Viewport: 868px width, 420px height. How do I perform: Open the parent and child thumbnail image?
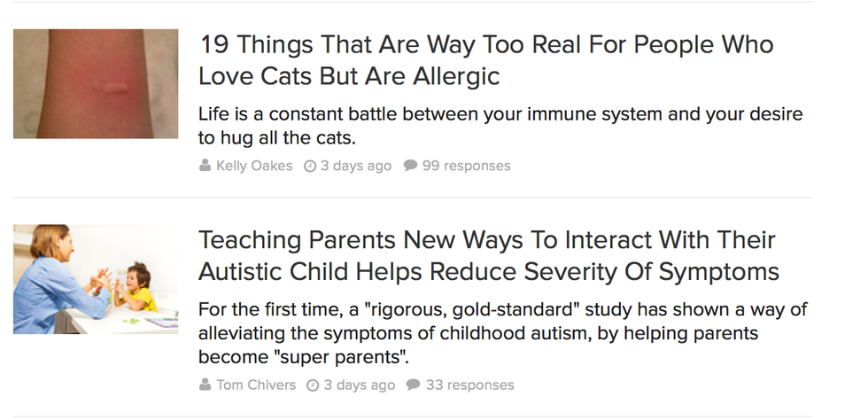96,279
